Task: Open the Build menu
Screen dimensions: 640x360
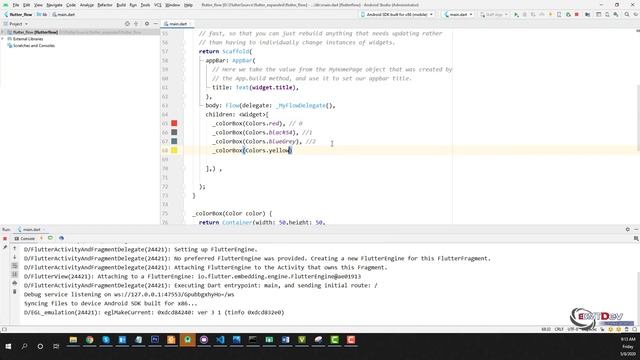Action: pyautogui.click(x=121, y=5)
